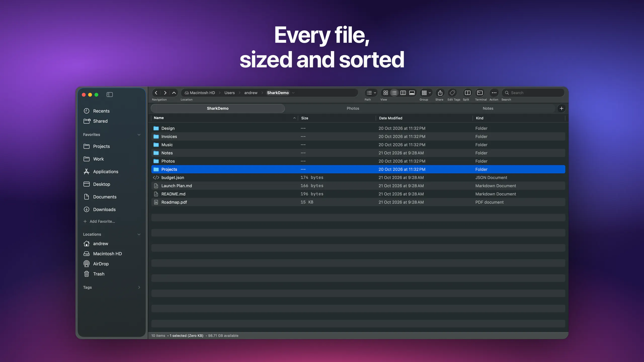
Task: Click andrew in the path bar
Action: 251,93
